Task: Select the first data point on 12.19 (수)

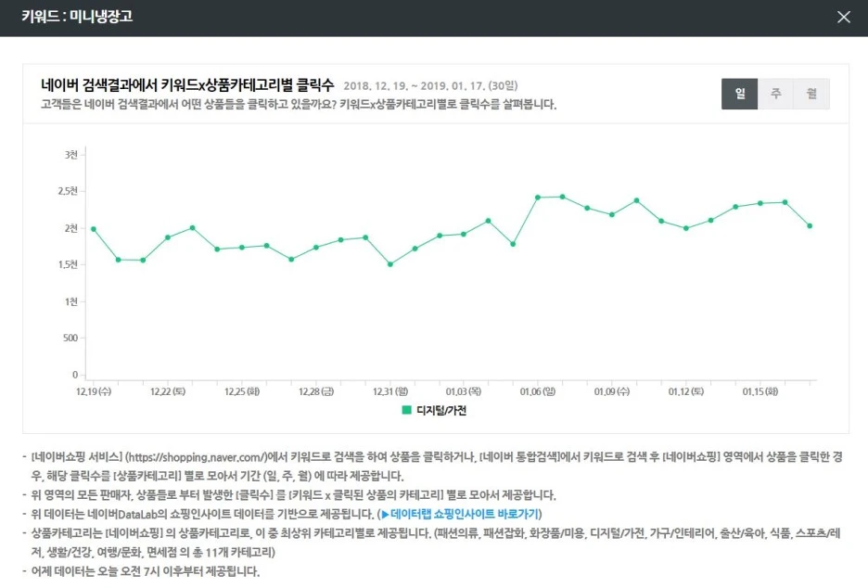Action: tap(93, 227)
